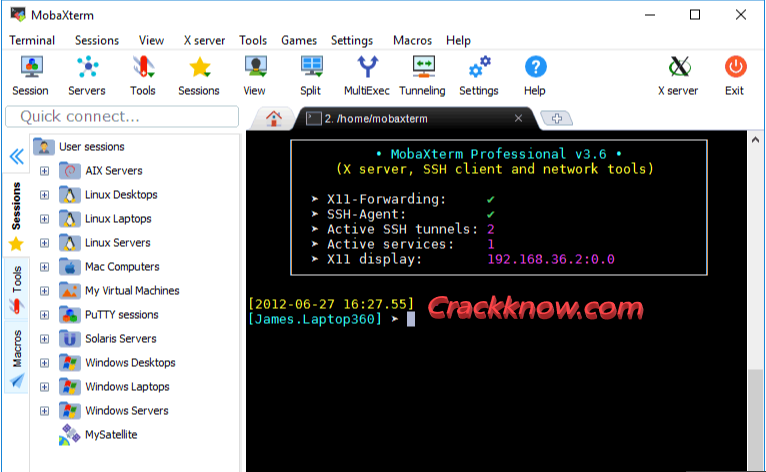Image resolution: width=766 pixels, height=472 pixels.
Task: Expand the Windows Servers folder
Action: point(44,411)
